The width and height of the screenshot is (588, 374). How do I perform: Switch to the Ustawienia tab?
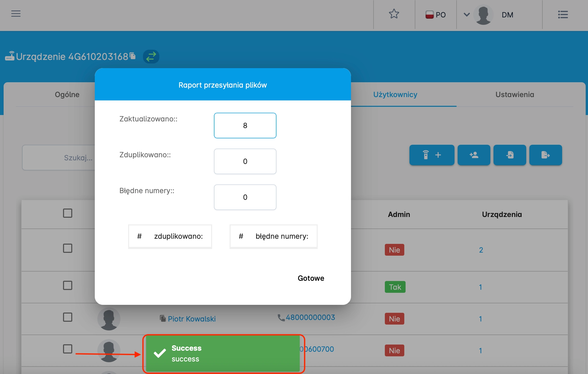[514, 95]
